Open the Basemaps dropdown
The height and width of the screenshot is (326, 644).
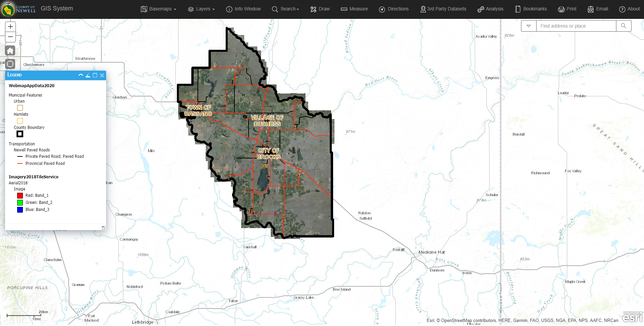[x=158, y=9]
